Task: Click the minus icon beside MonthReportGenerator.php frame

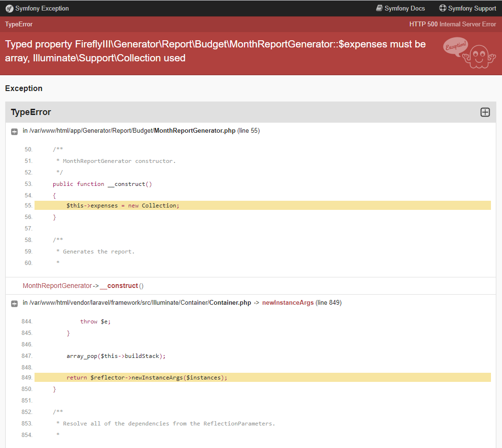Action: click(14, 131)
